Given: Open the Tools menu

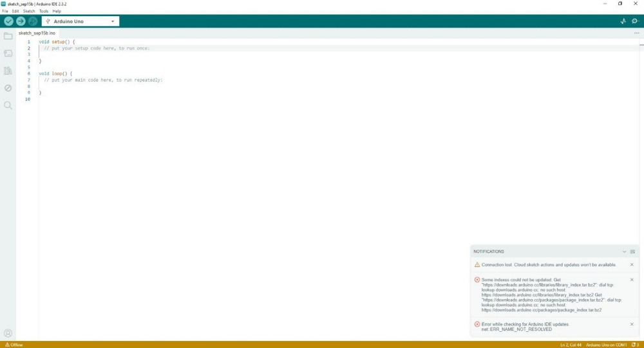Looking at the screenshot, I should pos(44,11).
